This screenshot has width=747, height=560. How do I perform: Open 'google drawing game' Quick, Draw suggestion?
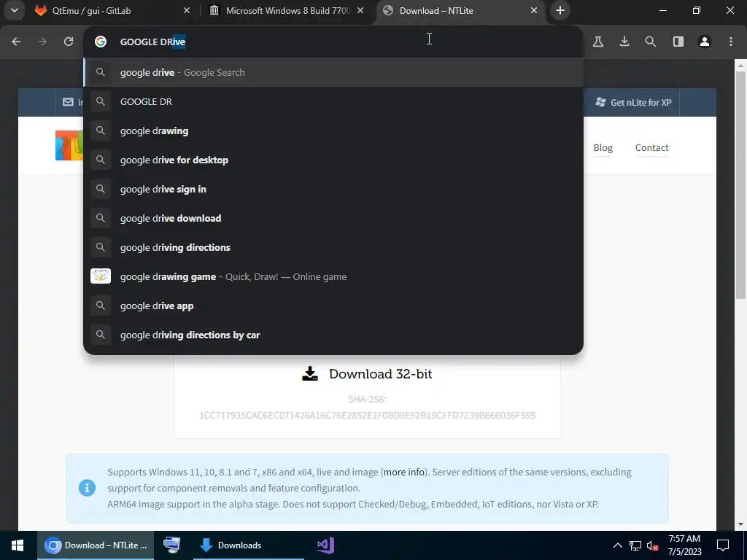click(333, 276)
